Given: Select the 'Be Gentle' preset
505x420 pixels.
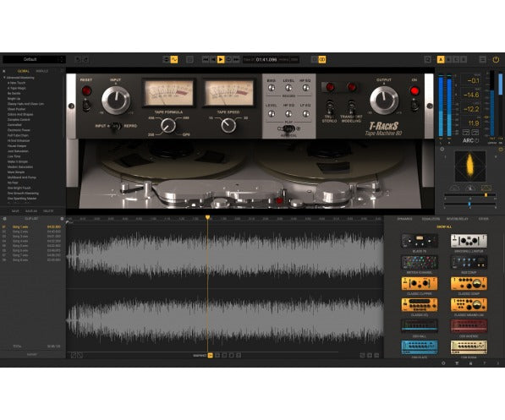Looking at the screenshot, I should (14, 93).
